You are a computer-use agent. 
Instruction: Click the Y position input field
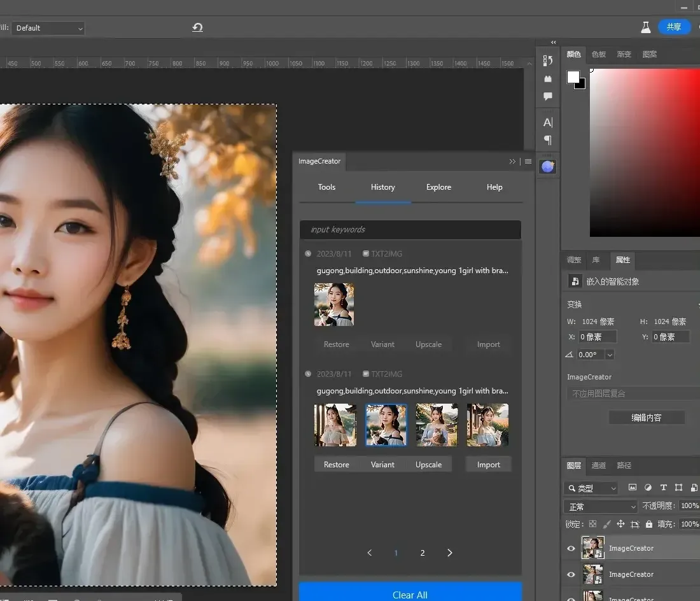[671, 337]
